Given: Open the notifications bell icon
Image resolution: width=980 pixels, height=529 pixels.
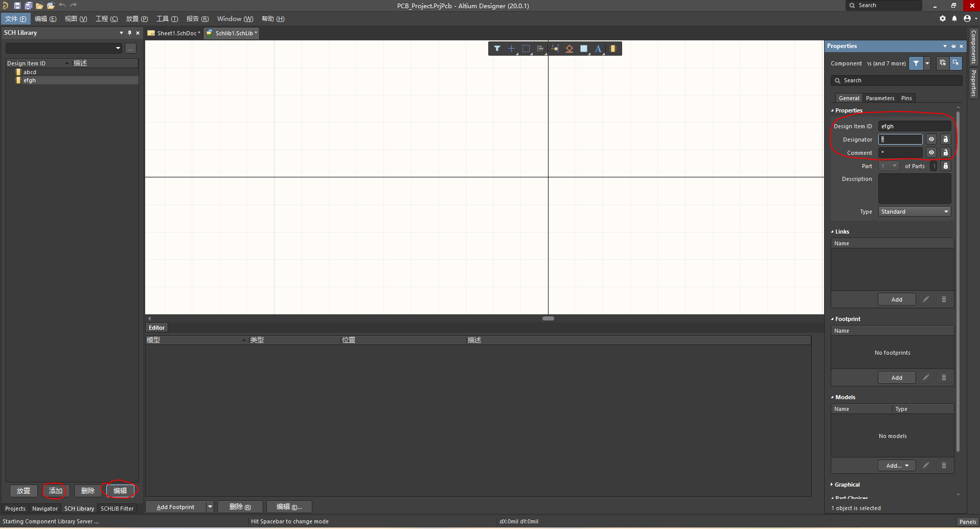Looking at the screenshot, I should [954, 18].
